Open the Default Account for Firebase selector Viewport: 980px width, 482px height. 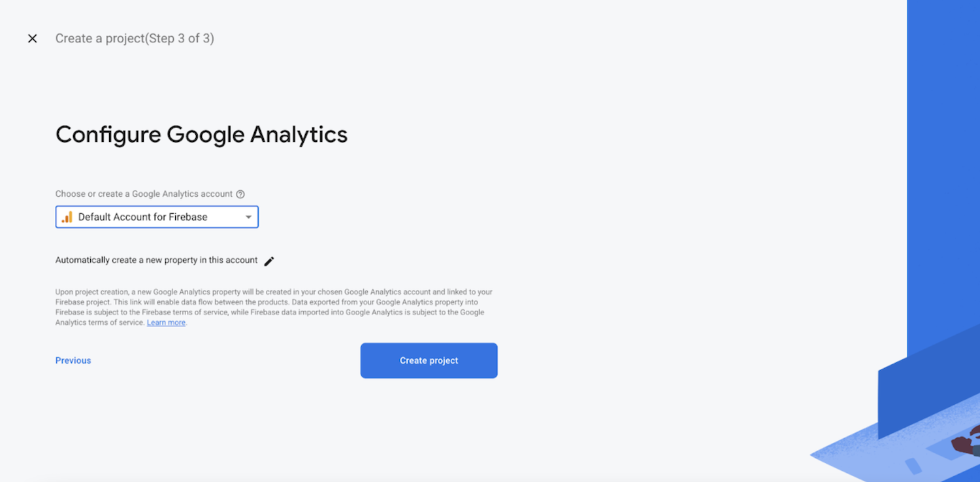click(x=157, y=217)
